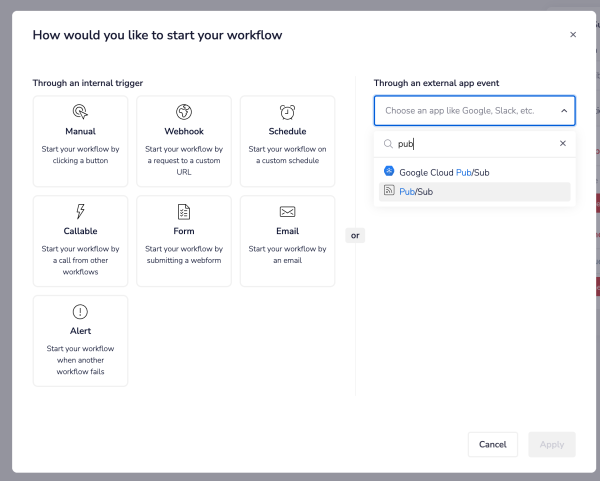Select the Pub/Sub option in list

(416, 191)
